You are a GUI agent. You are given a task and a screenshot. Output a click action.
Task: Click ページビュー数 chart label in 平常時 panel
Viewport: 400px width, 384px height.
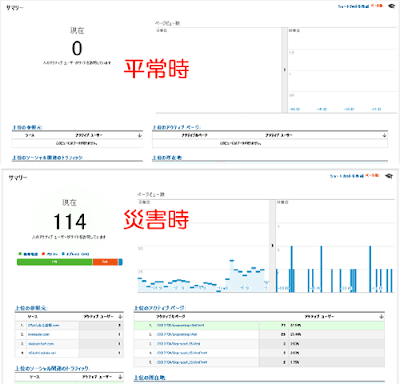tap(167, 23)
